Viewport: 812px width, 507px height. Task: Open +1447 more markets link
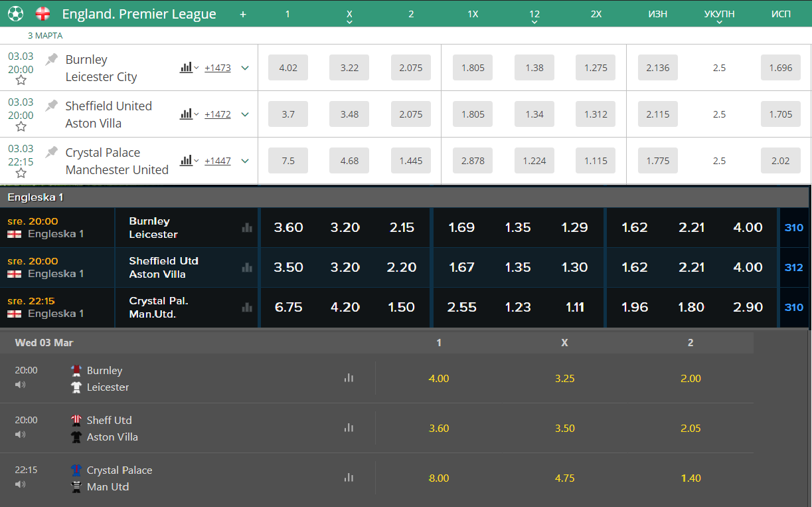pos(218,161)
